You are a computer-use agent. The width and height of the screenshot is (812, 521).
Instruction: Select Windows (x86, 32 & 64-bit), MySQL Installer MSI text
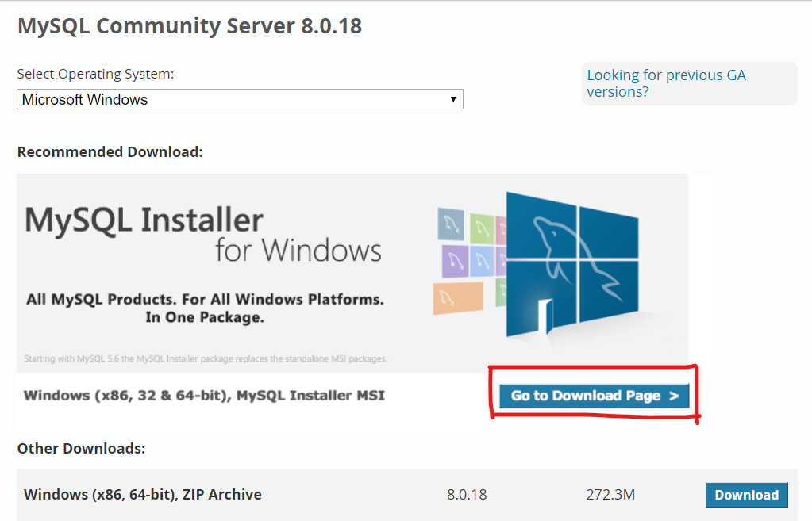[x=204, y=396]
